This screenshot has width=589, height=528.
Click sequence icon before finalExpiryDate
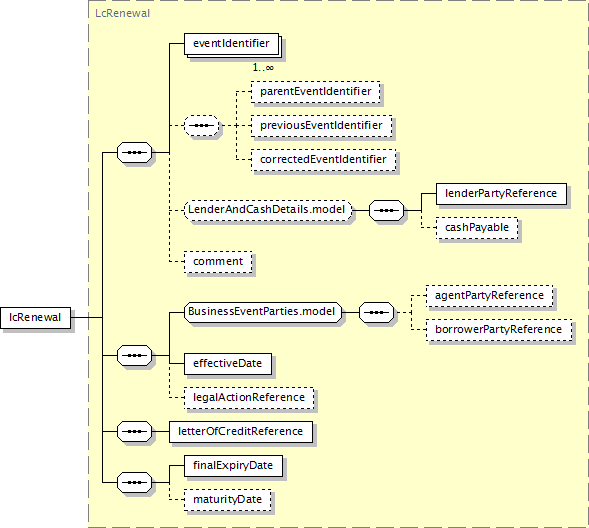[134, 483]
